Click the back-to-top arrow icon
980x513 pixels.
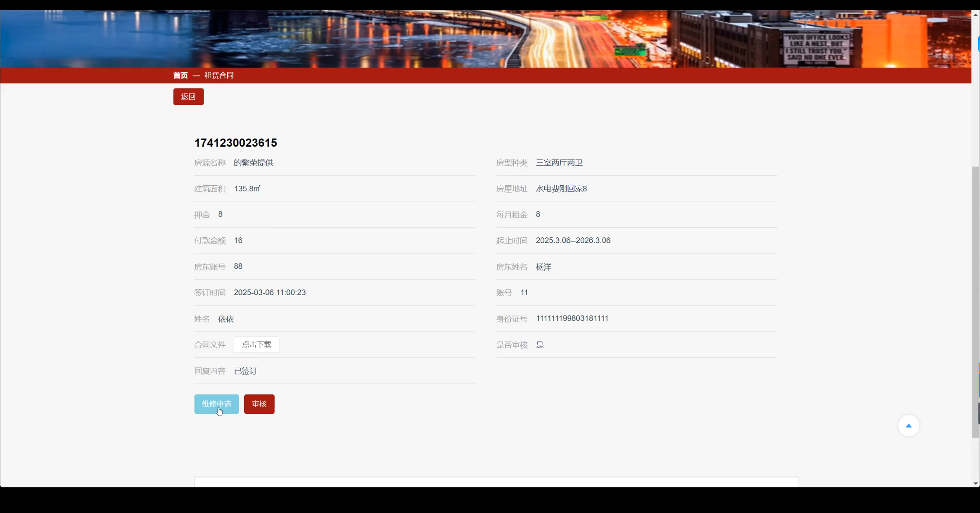click(909, 425)
